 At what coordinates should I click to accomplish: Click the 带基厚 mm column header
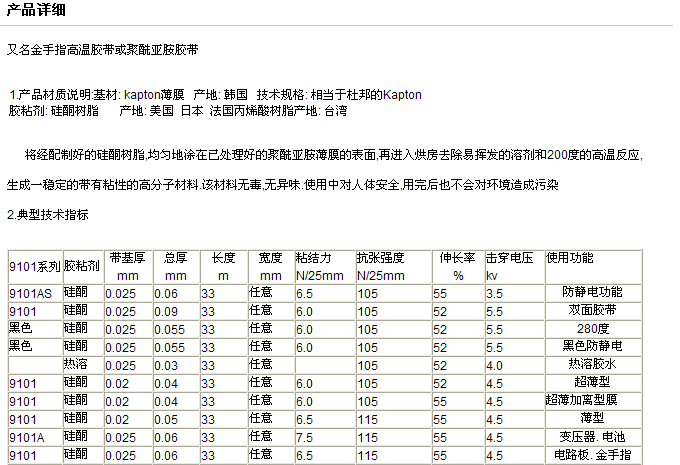tap(127, 266)
